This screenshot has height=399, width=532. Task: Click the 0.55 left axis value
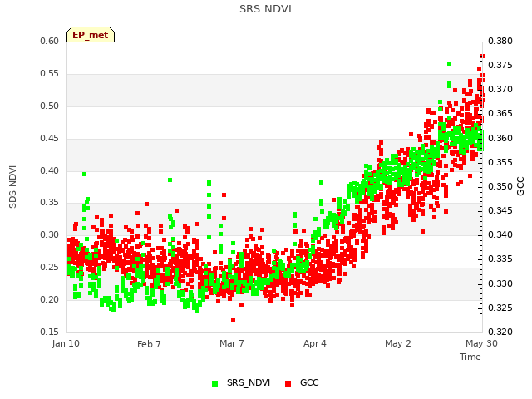pyautogui.click(x=50, y=74)
